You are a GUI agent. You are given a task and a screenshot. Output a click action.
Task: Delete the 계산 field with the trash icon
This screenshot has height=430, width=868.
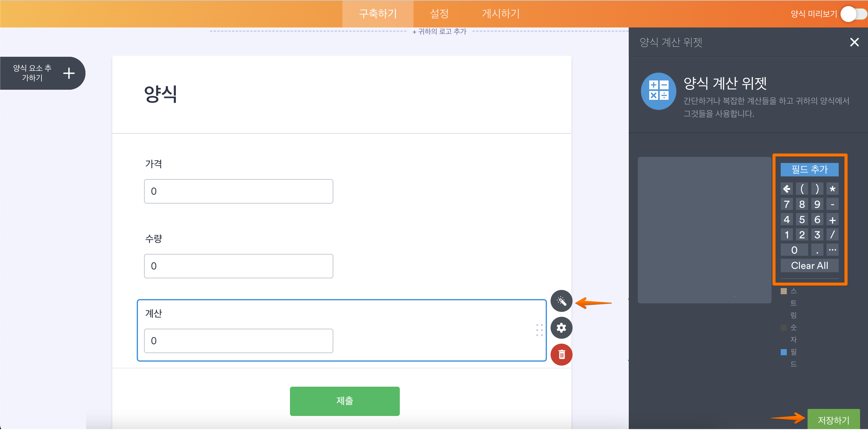click(x=561, y=355)
